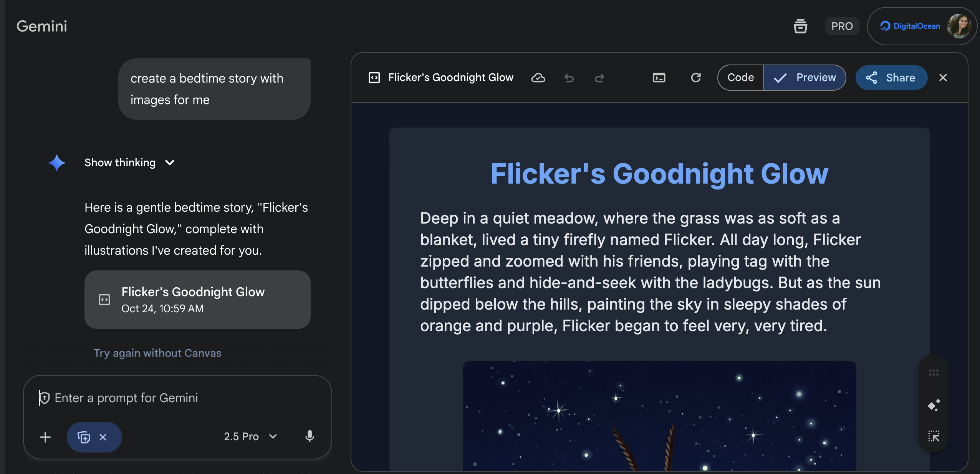Switch canvas to Code view
This screenshot has width=980, height=474.
pyautogui.click(x=740, y=78)
